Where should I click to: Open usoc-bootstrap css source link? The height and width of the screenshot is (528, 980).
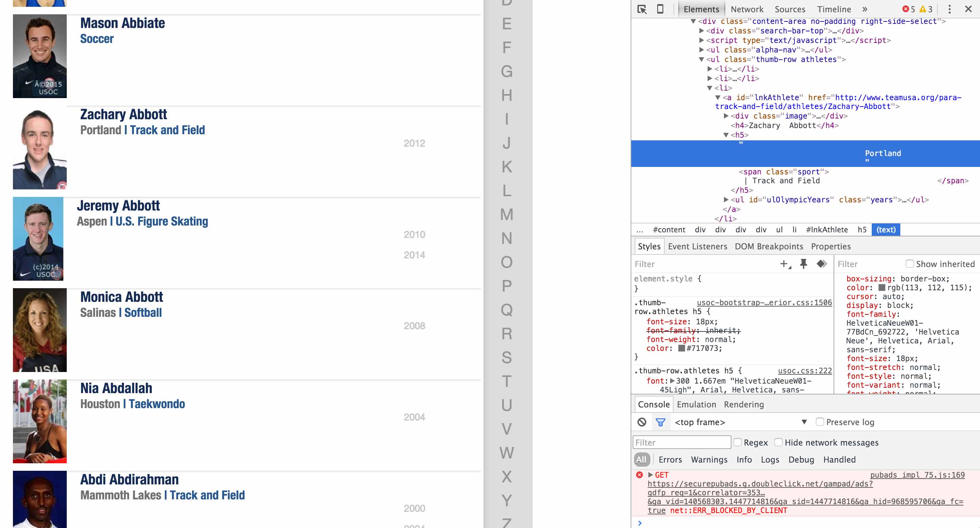[x=764, y=302]
